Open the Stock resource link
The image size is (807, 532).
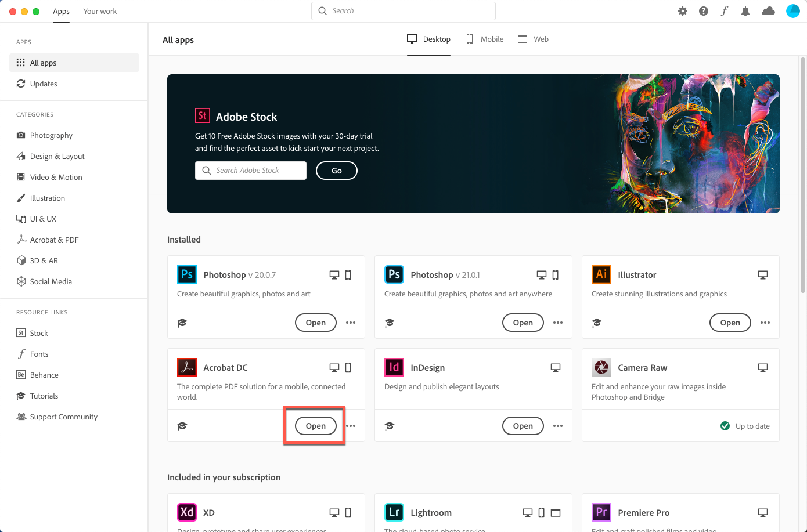pos(74,333)
